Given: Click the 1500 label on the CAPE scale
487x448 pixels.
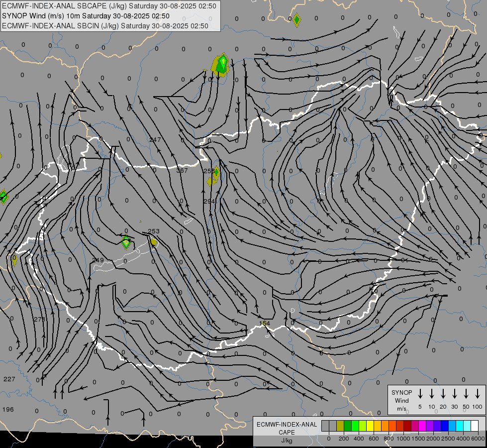Looking at the screenshot, I should coord(418,439).
